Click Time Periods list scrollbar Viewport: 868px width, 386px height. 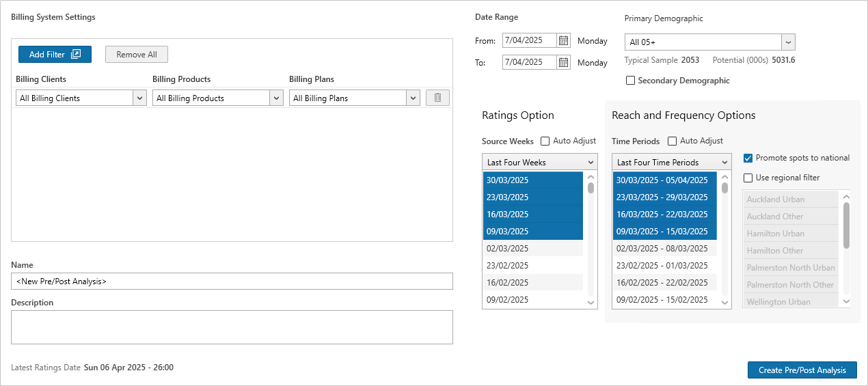[x=724, y=188]
